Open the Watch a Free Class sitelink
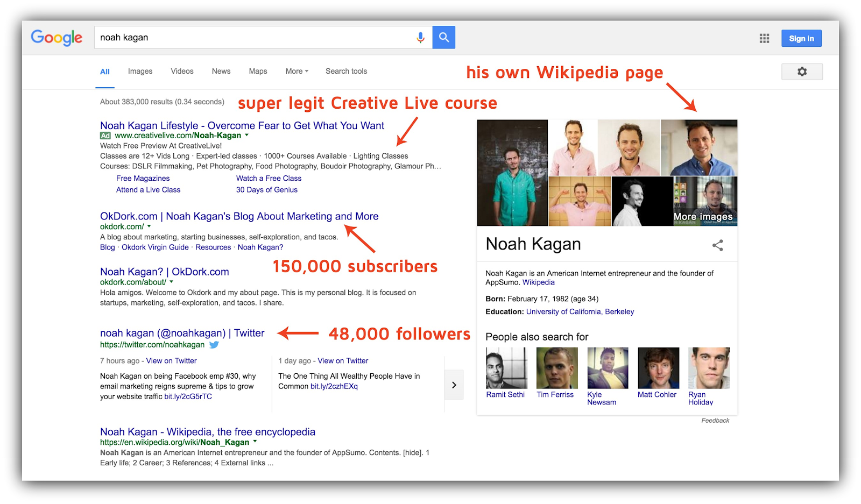 point(269,178)
